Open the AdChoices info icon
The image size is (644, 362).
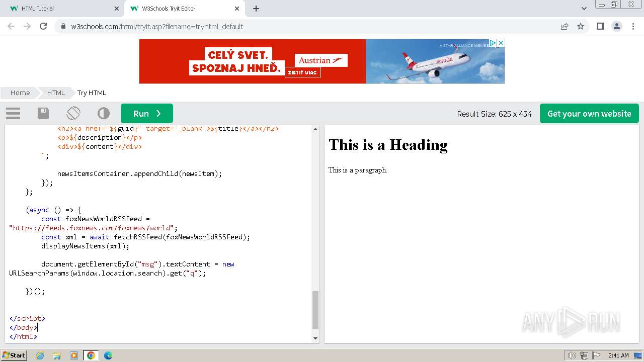pyautogui.click(x=493, y=43)
